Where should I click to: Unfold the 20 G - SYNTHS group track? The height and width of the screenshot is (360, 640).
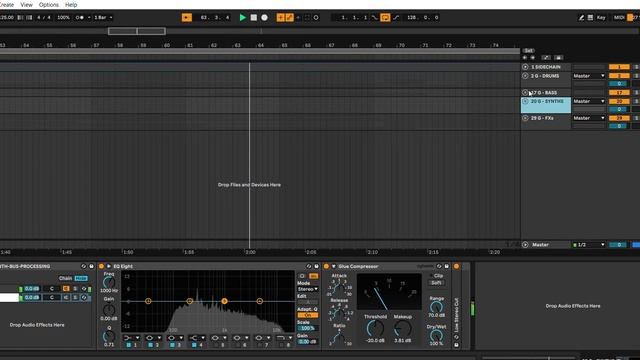pyautogui.click(x=525, y=101)
